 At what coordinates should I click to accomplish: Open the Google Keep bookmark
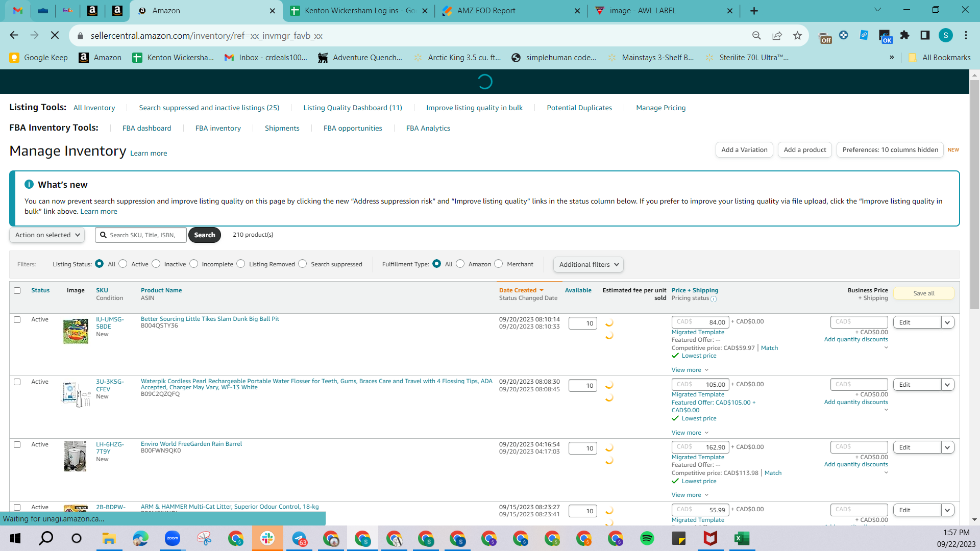click(39, 58)
